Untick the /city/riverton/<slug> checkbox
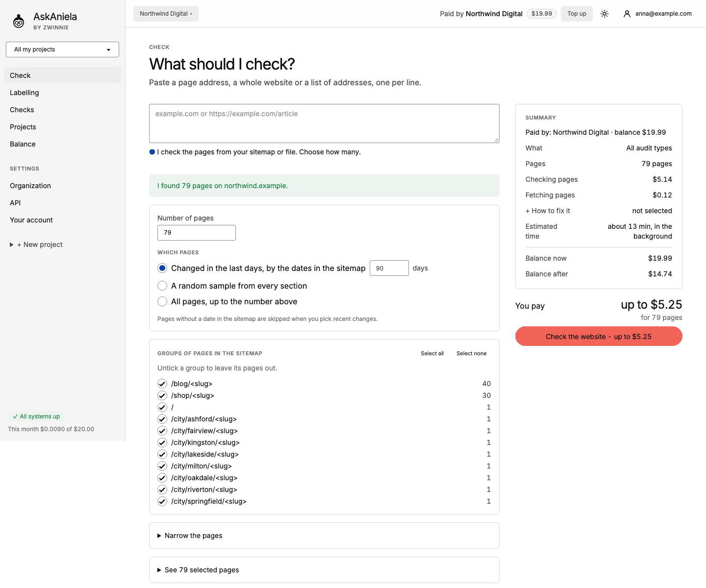 coord(162,490)
